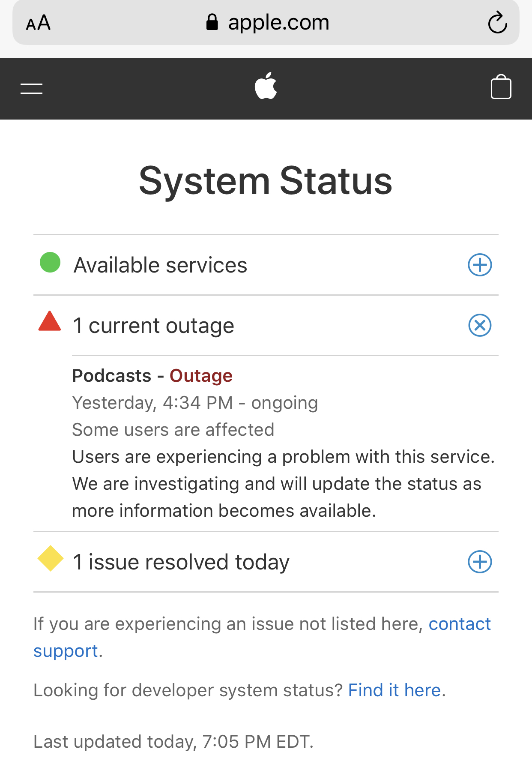Tap the AA reader text-size button
Screen dimensions: 532x767
[38, 23]
